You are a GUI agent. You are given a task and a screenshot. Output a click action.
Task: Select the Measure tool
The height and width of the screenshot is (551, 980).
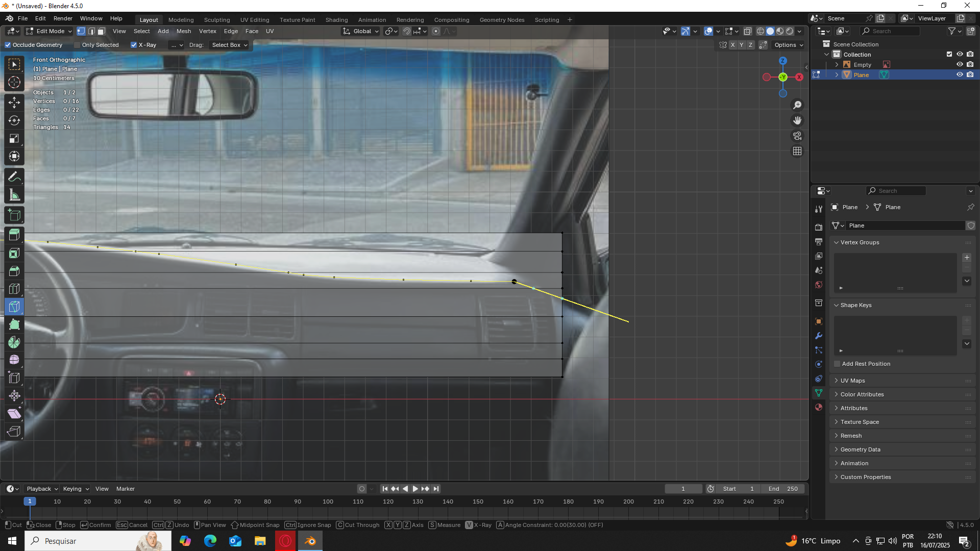pyautogui.click(x=14, y=195)
